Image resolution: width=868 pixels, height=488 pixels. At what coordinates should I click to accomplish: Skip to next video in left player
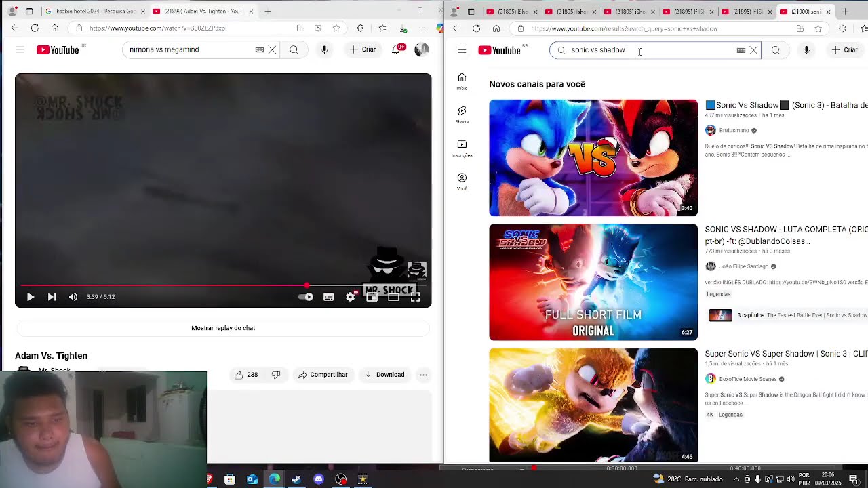click(52, 297)
